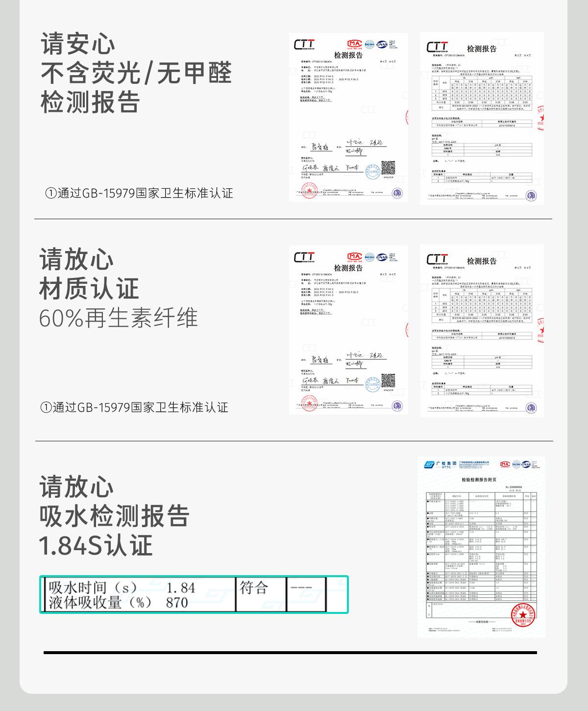The width and height of the screenshot is (588, 711).
Task: Click the 不含荧光/无甲醛 heading text
Action: tap(136, 74)
